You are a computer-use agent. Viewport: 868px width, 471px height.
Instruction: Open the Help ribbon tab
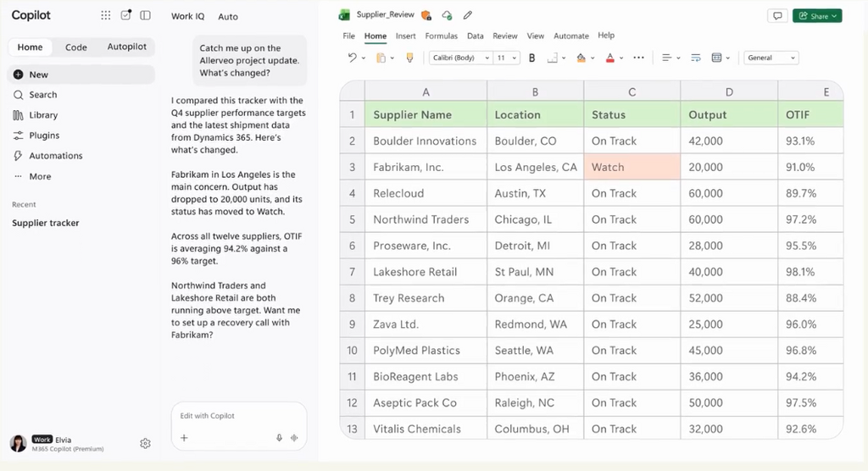coord(606,36)
